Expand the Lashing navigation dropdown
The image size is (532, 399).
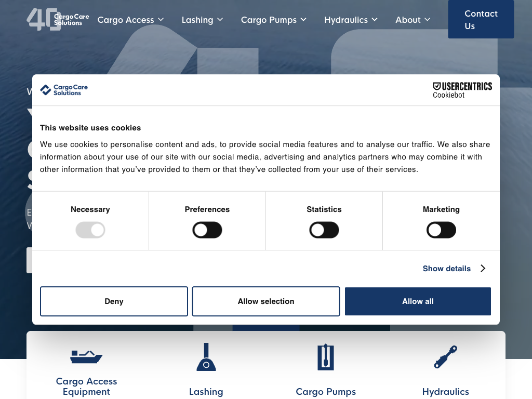click(202, 20)
